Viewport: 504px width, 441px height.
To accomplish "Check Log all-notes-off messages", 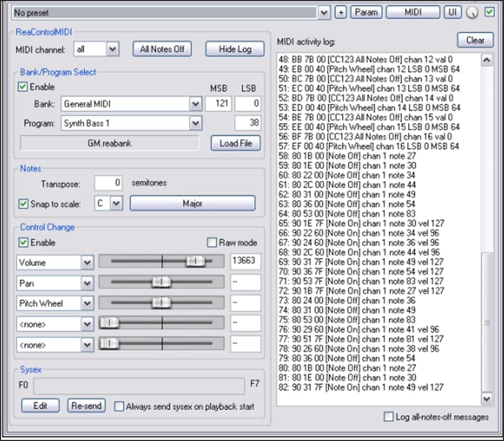I will point(388,417).
